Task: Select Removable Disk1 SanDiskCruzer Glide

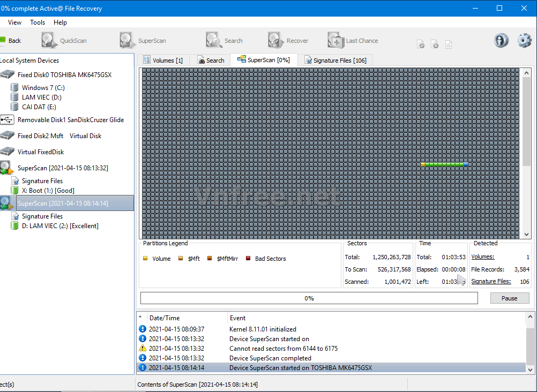Action: 70,120
